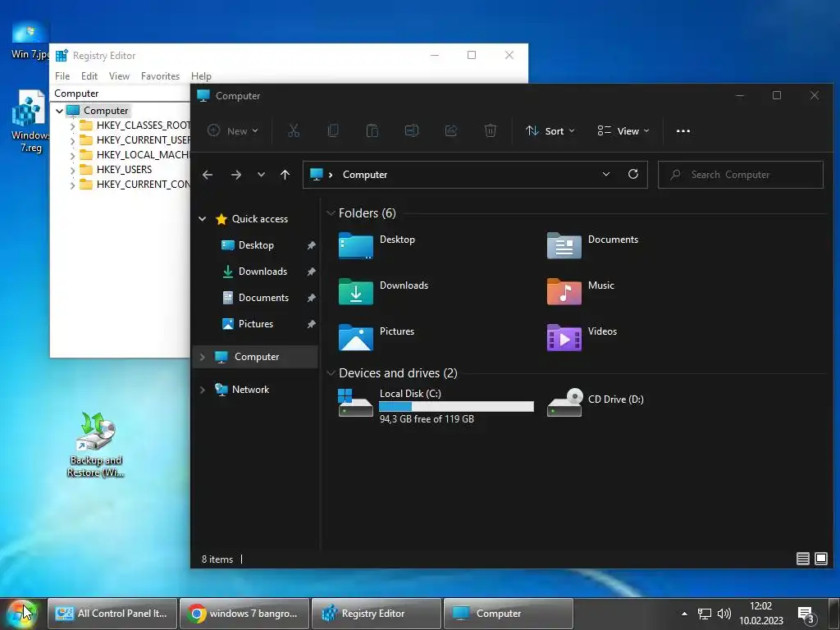This screenshot has width=840, height=630.
Task: Open the Pictures folder in Folders group
Action: point(356,337)
